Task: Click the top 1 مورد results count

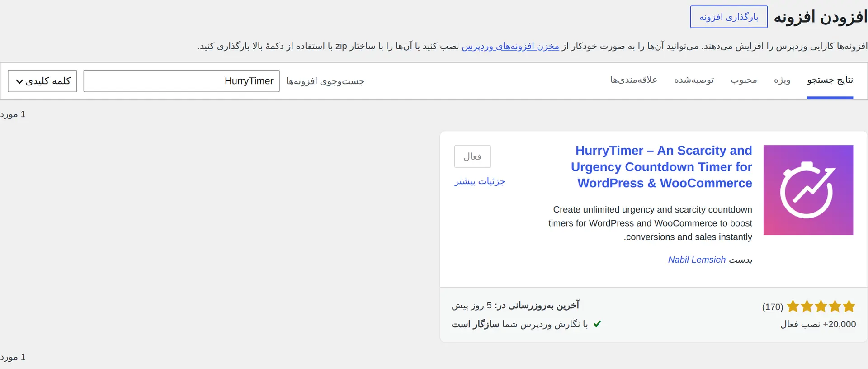Action: 13,114
